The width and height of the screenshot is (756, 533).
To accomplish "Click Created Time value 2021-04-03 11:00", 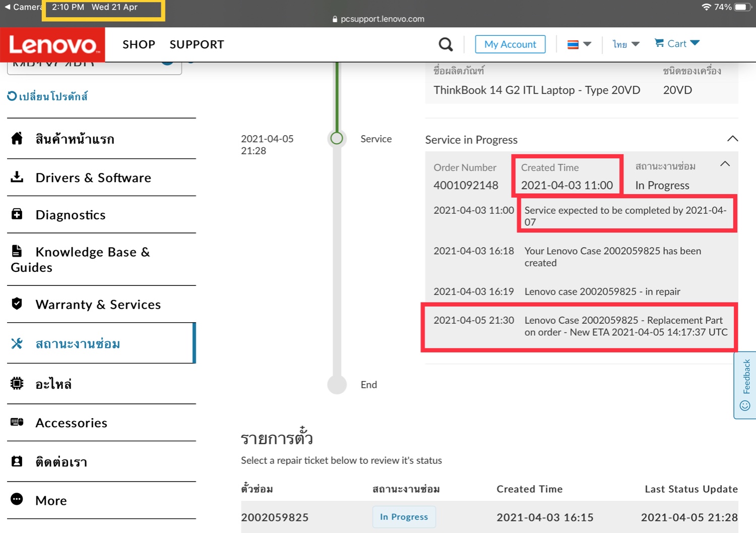I will pyautogui.click(x=567, y=185).
